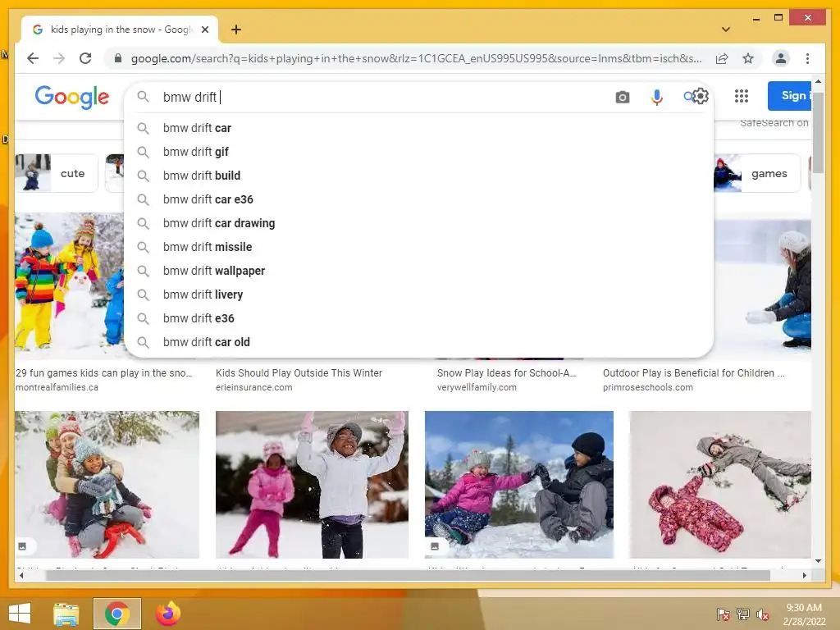Open 'Kids Should Play Outside This Winter' result

pos(299,373)
